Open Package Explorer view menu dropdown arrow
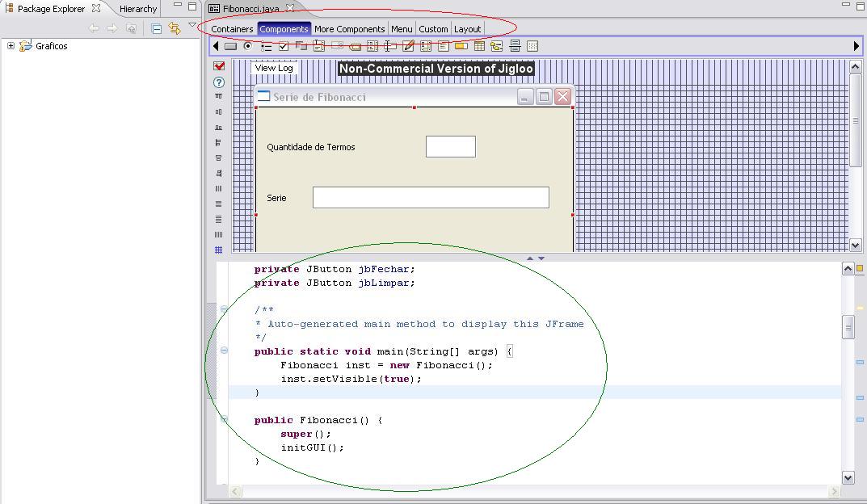This screenshot has height=504, width=867. (x=192, y=26)
